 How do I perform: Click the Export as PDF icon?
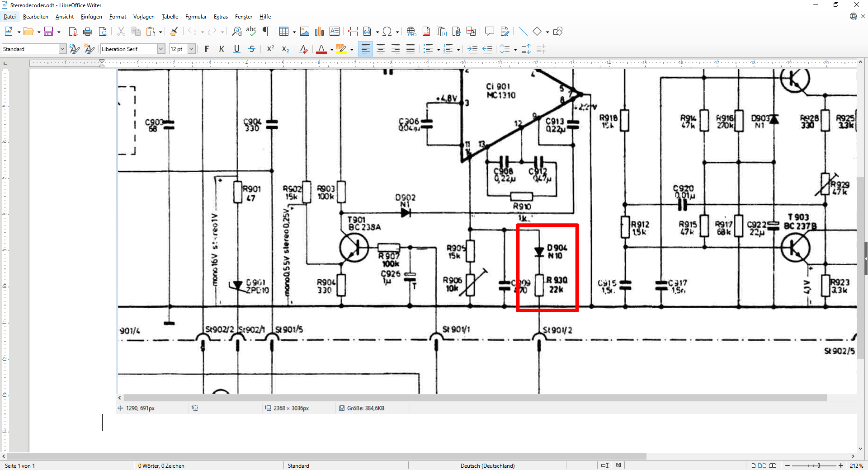[73, 32]
